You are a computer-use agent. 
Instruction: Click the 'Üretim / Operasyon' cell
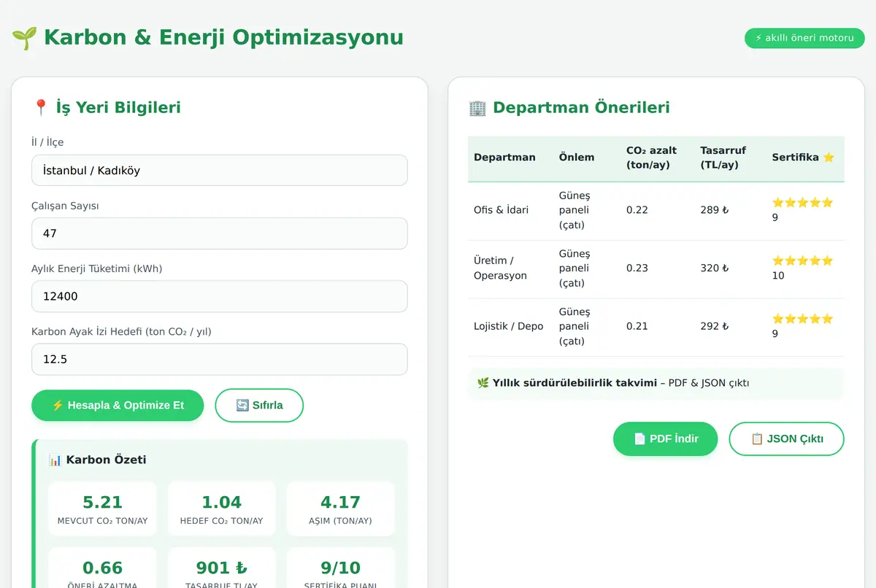(500, 268)
